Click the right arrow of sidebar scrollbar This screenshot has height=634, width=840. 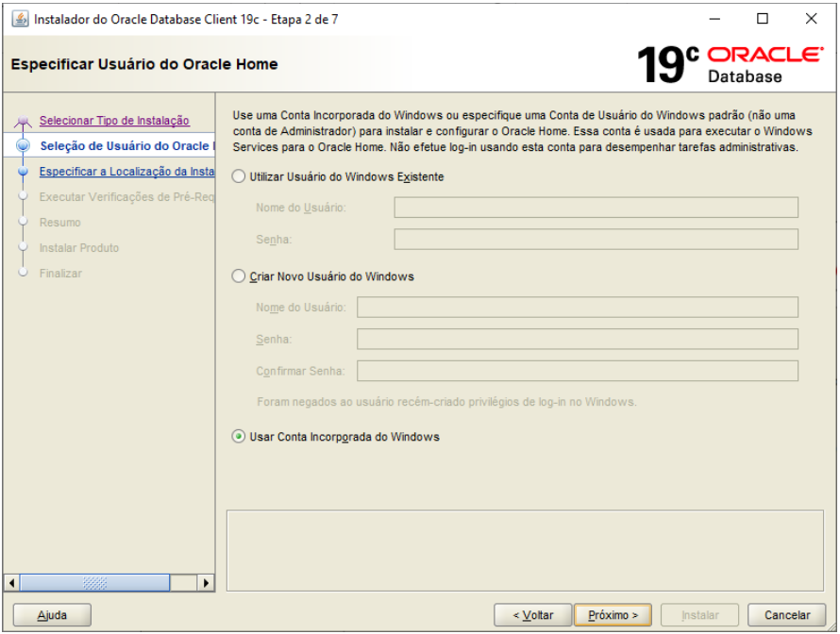[x=206, y=583]
